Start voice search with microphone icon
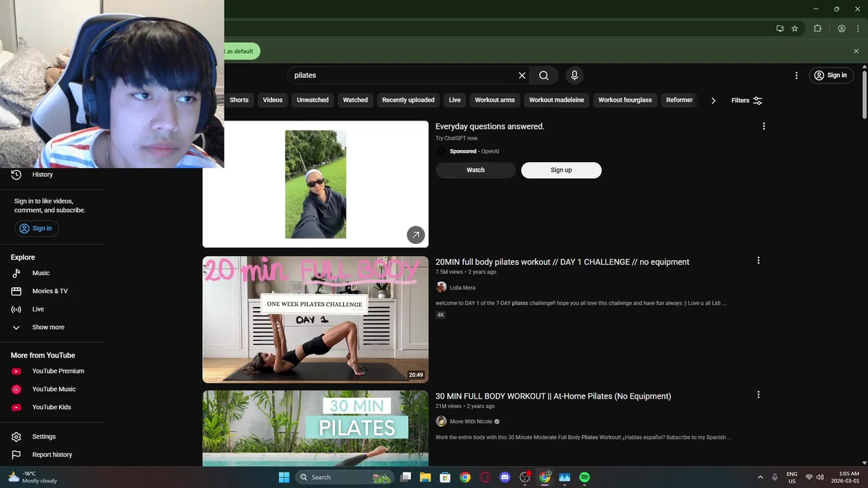 [x=574, y=75]
